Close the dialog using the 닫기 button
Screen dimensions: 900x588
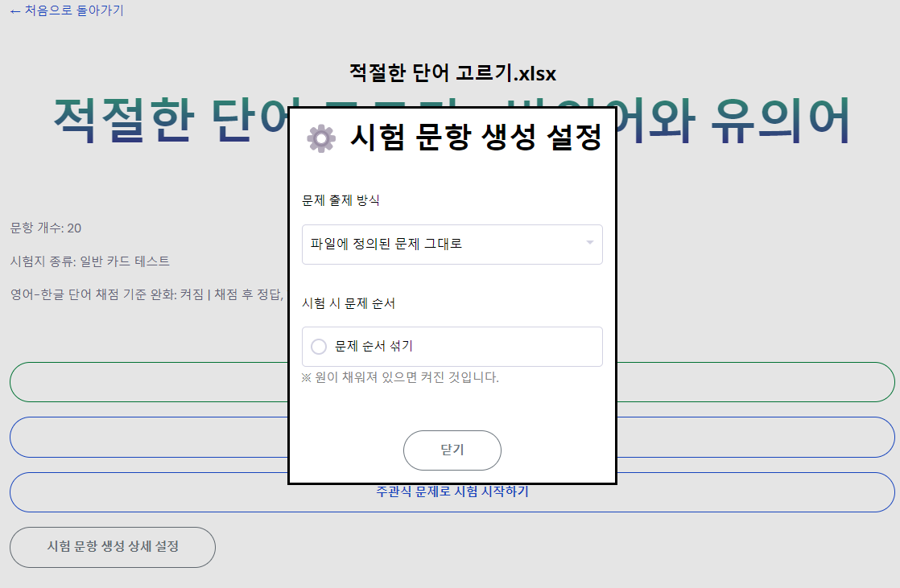452,450
